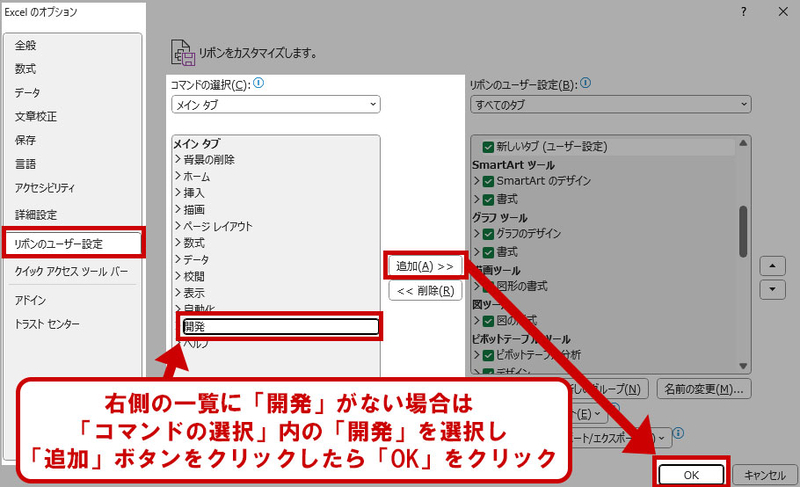Screen dimensions: 800x487
Task: Move selected tab up with arrow button
Action: (772, 266)
